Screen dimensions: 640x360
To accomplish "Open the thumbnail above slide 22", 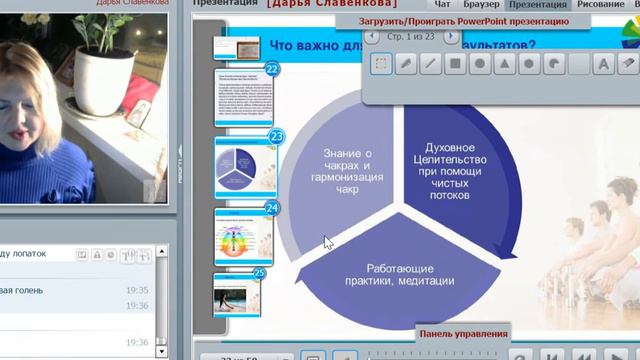I will 236,47.
